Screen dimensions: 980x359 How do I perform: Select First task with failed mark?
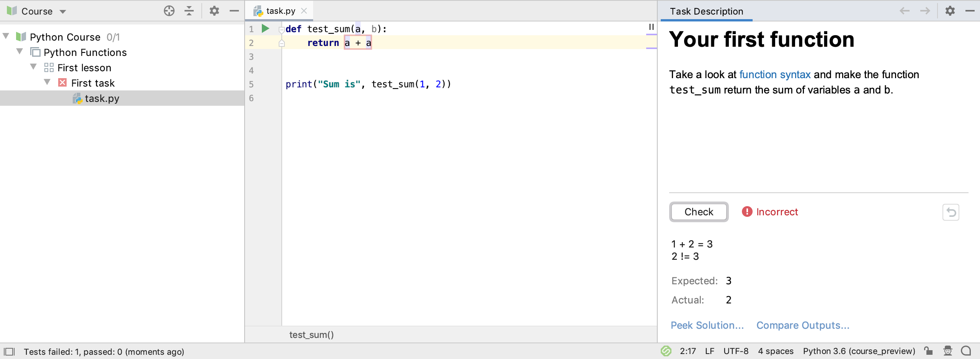pyautogui.click(x=93, y=83)
